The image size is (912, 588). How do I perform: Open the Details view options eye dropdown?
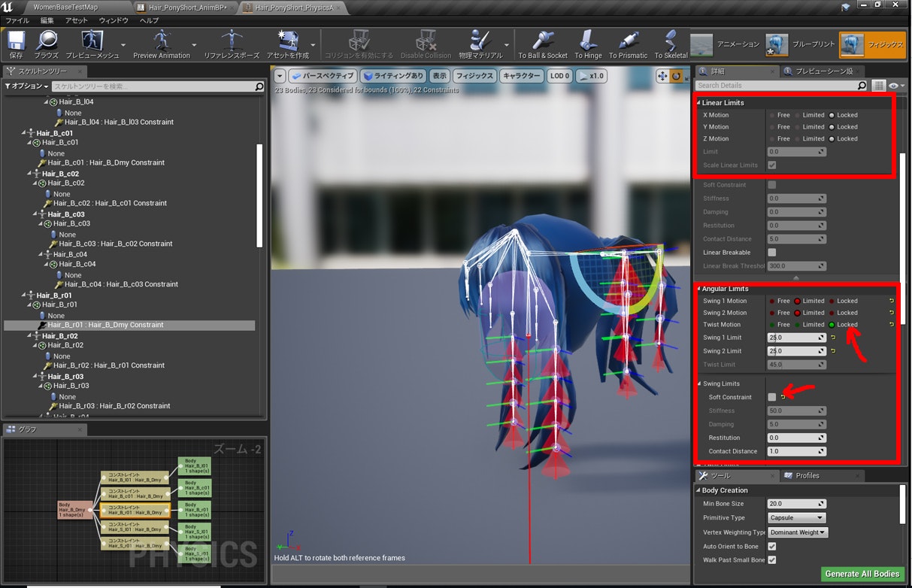click(896, 86)
